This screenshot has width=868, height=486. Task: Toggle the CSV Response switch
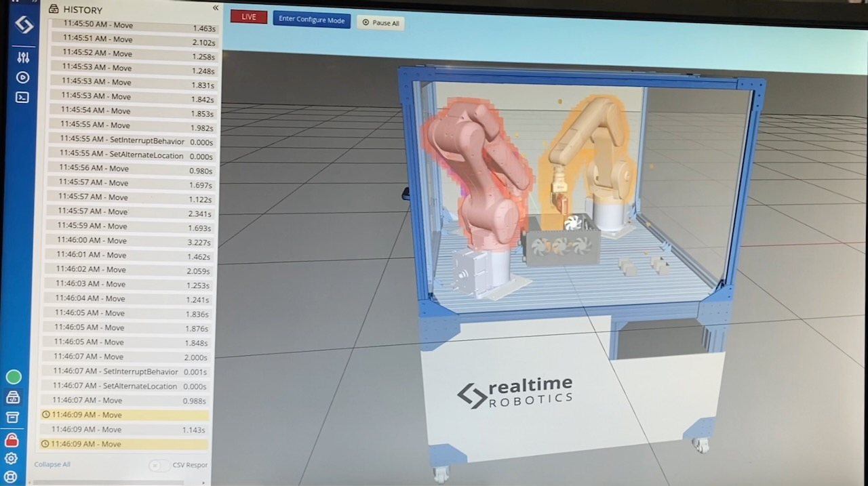159,465
